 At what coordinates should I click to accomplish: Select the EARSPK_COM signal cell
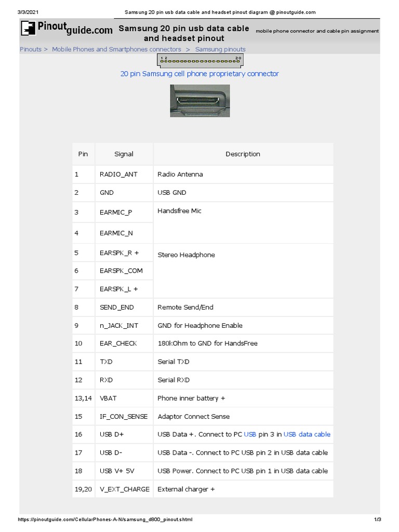pyautogui.click(x=121, y=271)
